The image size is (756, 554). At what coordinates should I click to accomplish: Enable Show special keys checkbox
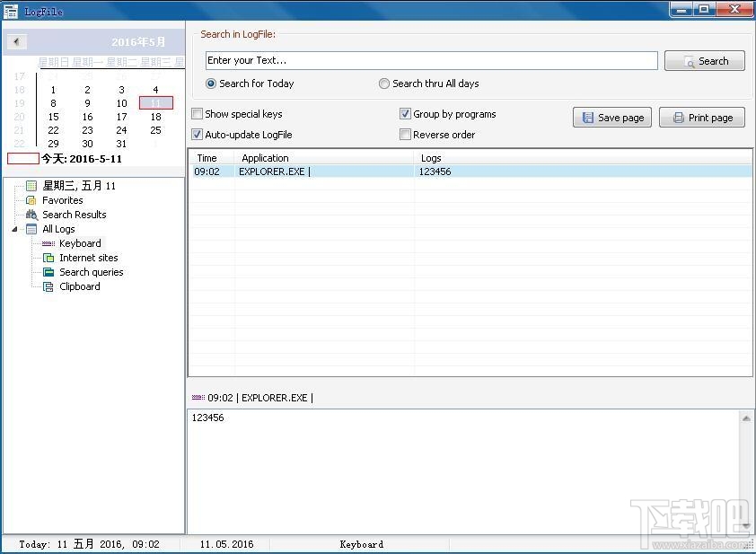198,114
